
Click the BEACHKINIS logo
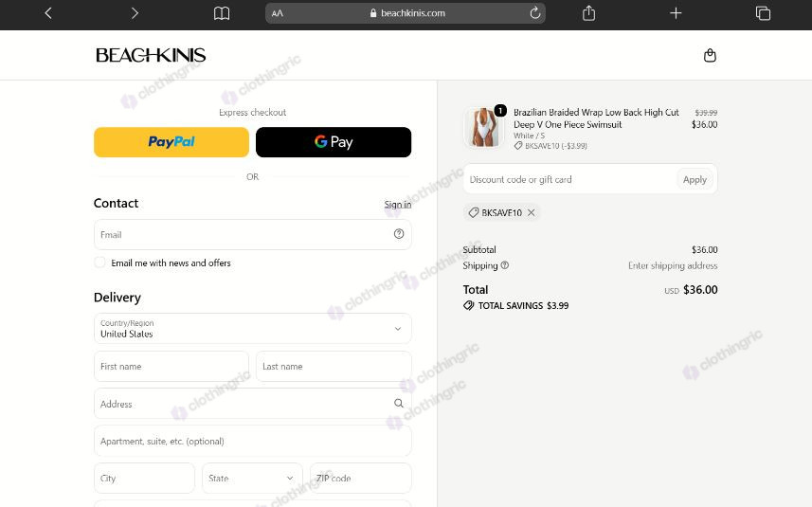coord(151,55)
